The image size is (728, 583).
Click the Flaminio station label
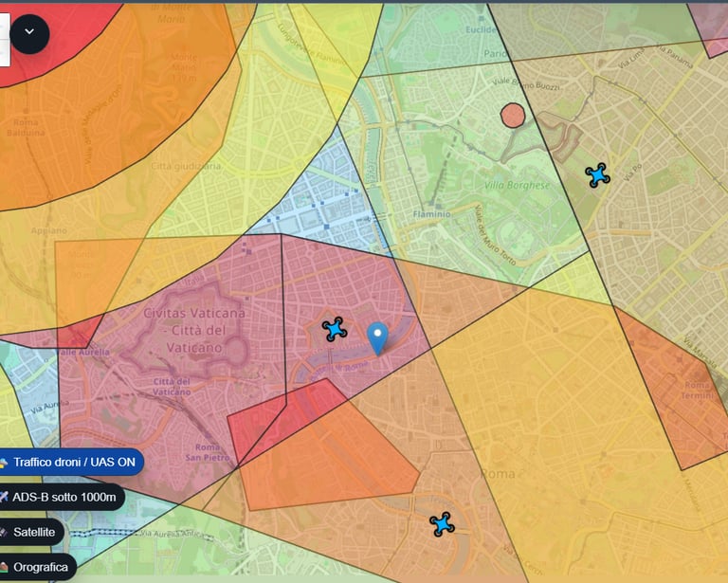coord(431,214)
